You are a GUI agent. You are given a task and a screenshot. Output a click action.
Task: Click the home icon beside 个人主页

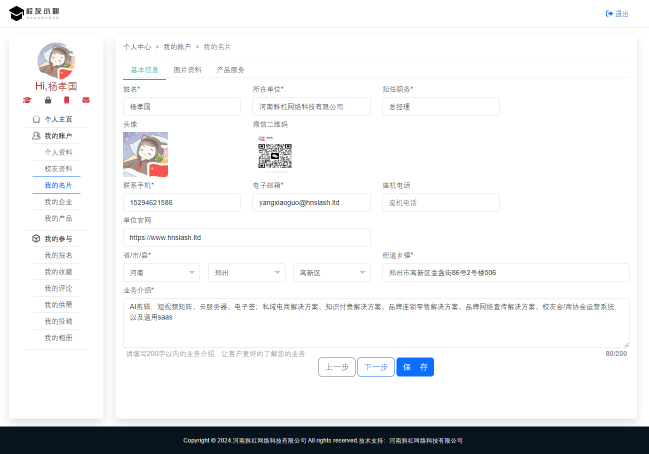click(36, 119)
